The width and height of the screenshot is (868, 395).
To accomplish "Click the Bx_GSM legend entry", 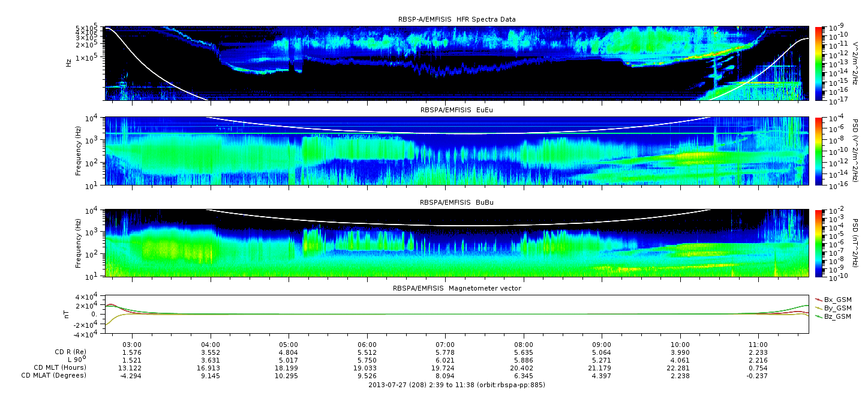I will [x=837, y=300].
